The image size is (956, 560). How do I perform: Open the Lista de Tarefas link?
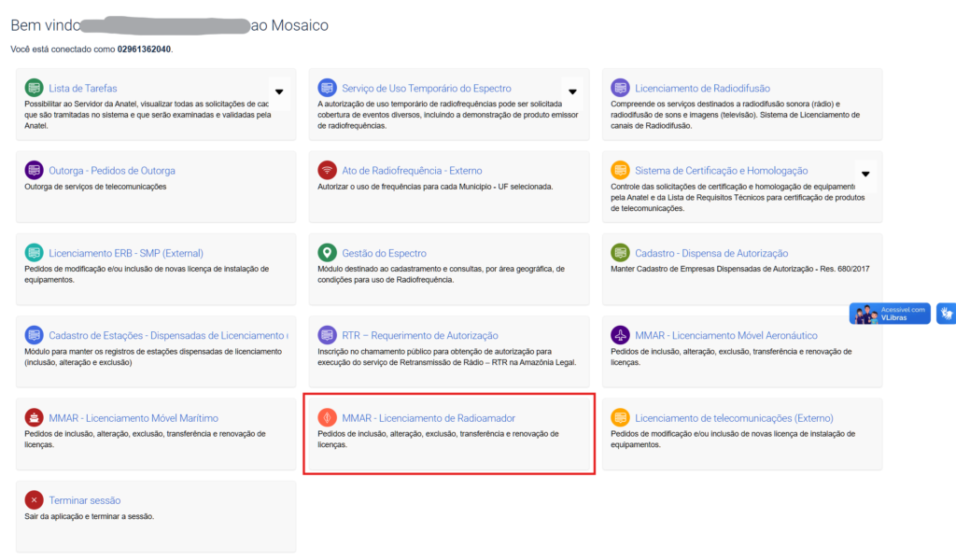tap(83, 89)
